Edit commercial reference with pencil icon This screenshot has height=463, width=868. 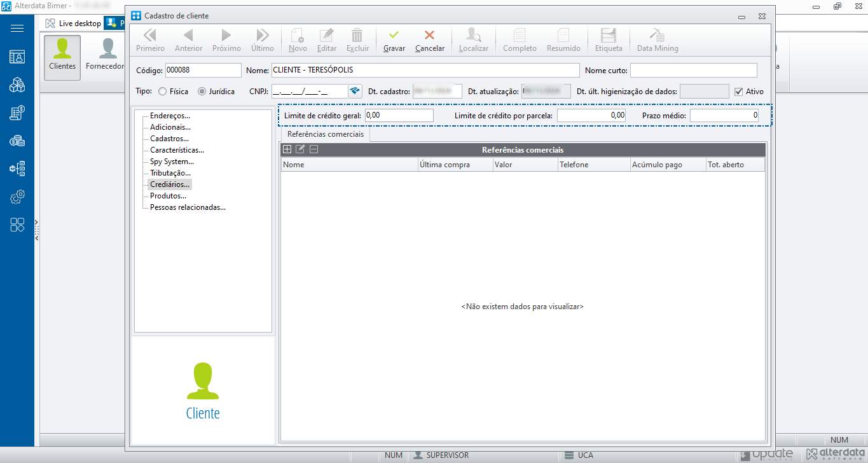coord(300,149)
